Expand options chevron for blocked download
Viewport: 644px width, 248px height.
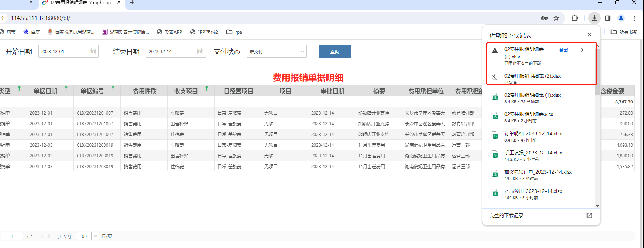582,50
